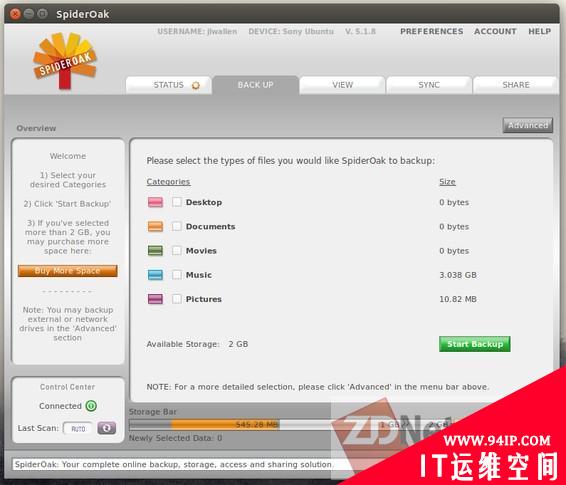Click the purple Pictures category icon
This screenshot has height=485, width=566.
tap(155, 299)
